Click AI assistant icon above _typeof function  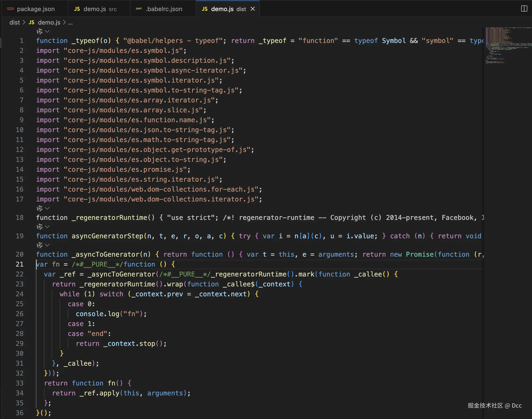click(x=39, y=31)
